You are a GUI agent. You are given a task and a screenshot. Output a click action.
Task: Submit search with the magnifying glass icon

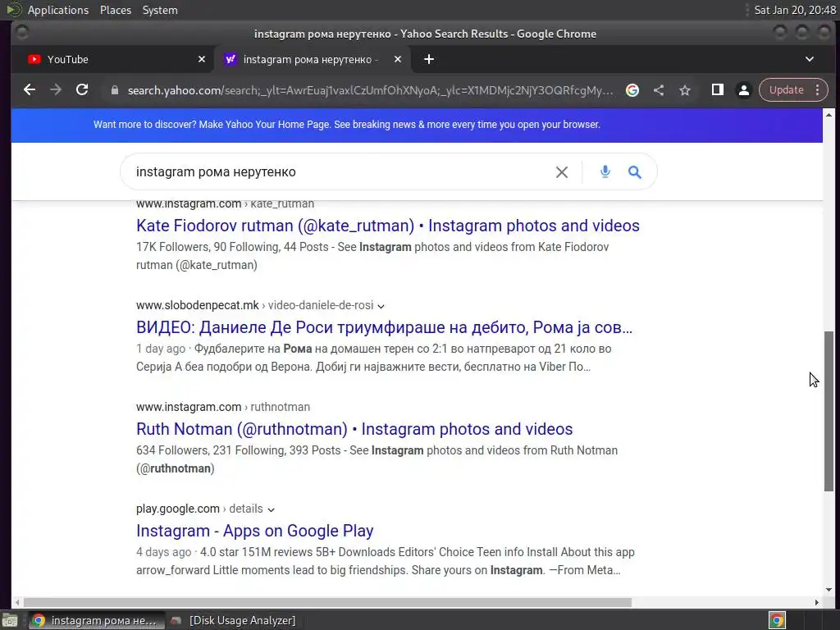(x=635, y=172)
